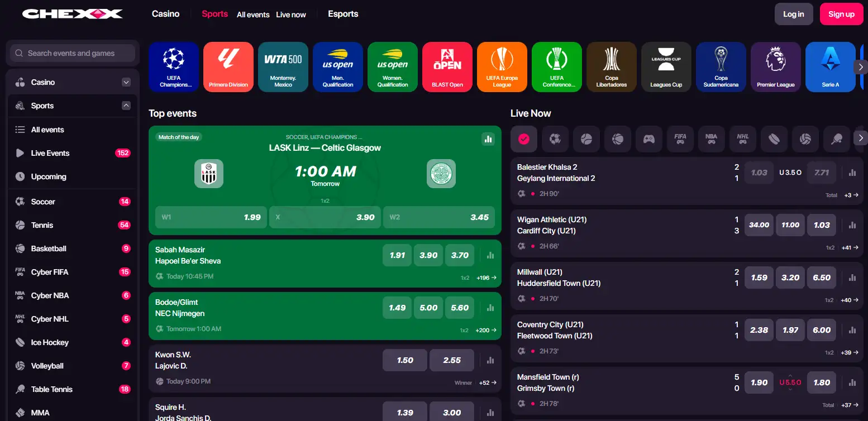The image size is (868, 421).
Task: Filter Live Now by volleyball icon
Action: [805, 139]
